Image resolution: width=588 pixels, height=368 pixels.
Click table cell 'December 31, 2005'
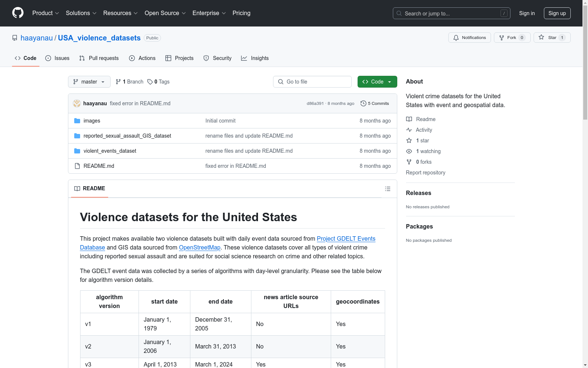(220, 324)
